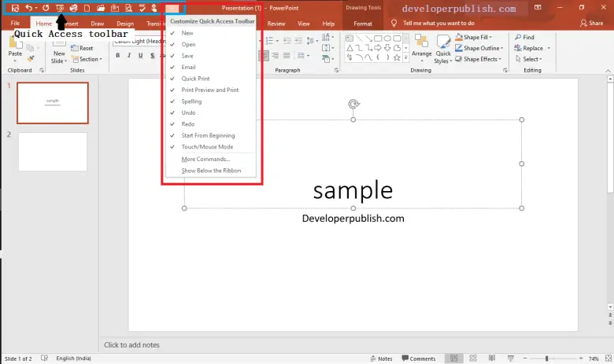
Task: Start slideshow from beginning icon
Action: [60, 8]
